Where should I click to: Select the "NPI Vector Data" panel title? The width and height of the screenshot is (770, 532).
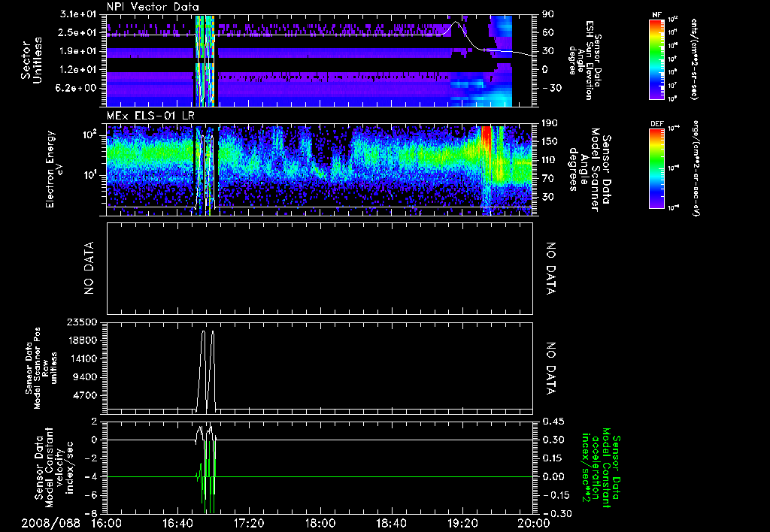pyautogui.click(x=153, y=7)
